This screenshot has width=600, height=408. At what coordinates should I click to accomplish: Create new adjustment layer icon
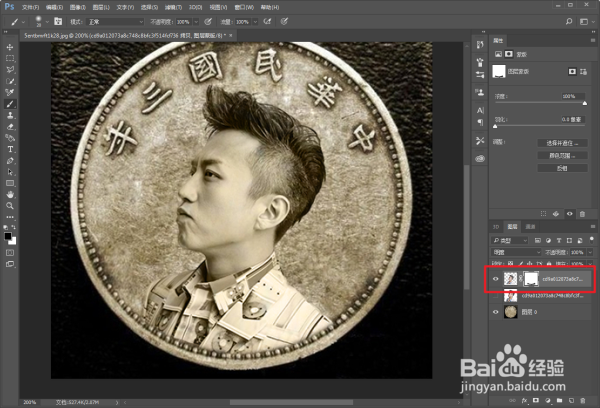pyautogui.click(x=548, y=400)
